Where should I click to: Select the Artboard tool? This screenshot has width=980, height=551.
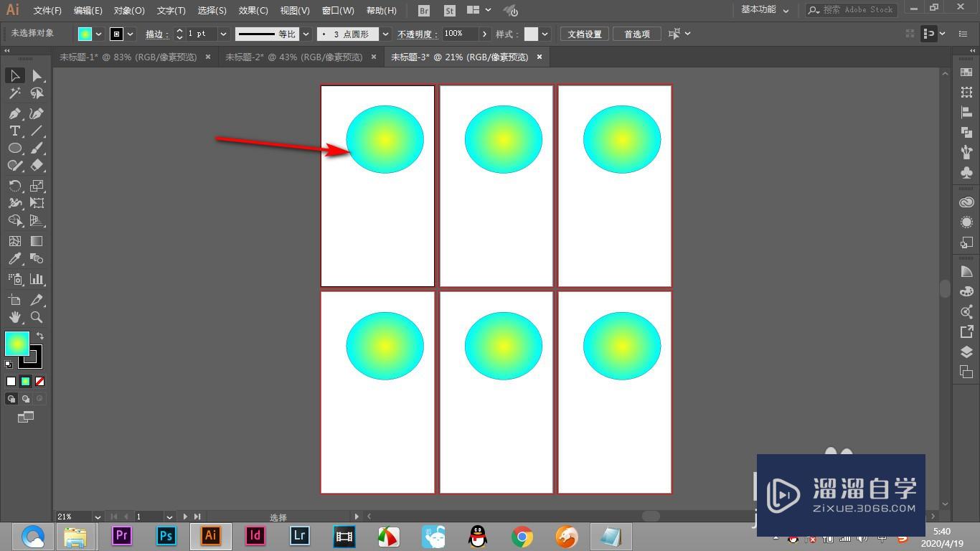15,300
